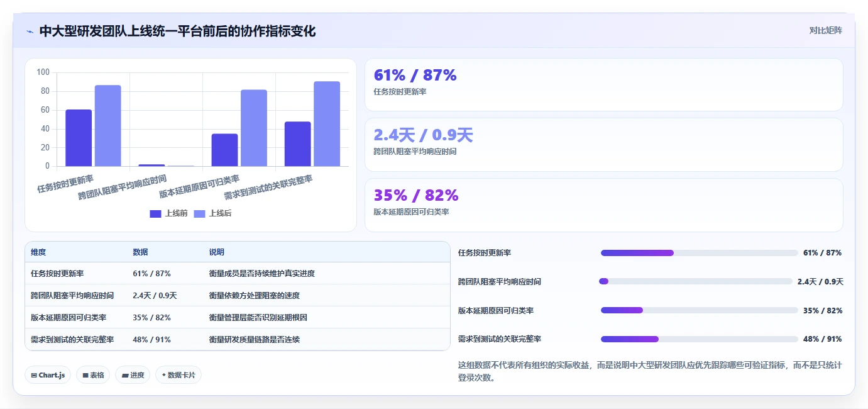This screenshot has height=409, width=868.
Task: Click the 数据 column header
Action: click(x=140, y=252)
